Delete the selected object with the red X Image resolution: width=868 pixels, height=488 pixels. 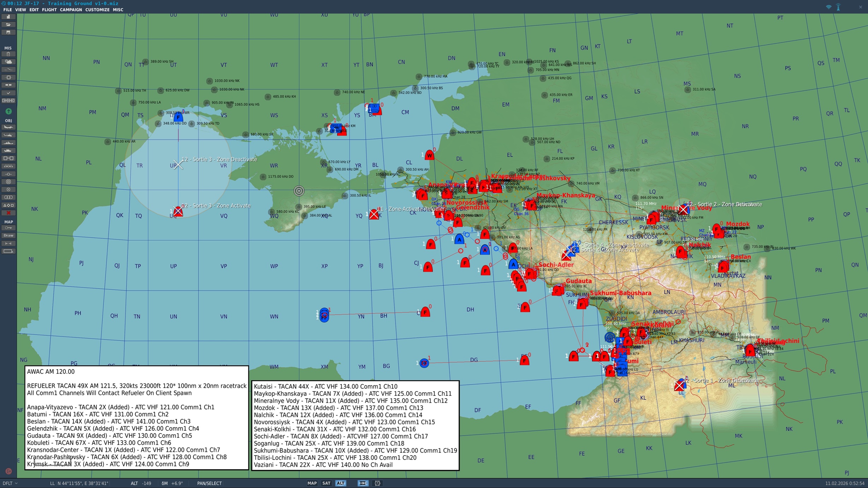(x=8, y=212)
